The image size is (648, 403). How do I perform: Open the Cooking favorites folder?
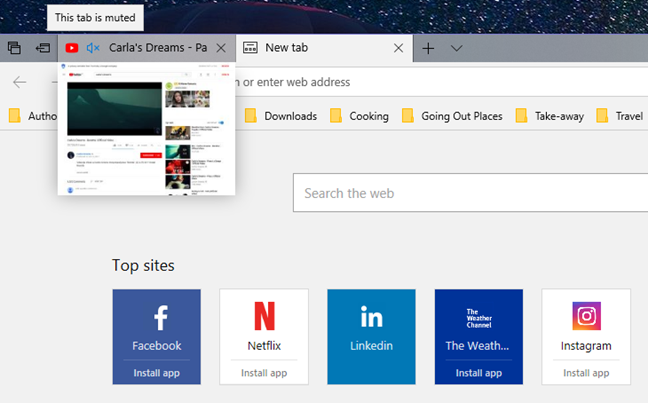[360, 116]
